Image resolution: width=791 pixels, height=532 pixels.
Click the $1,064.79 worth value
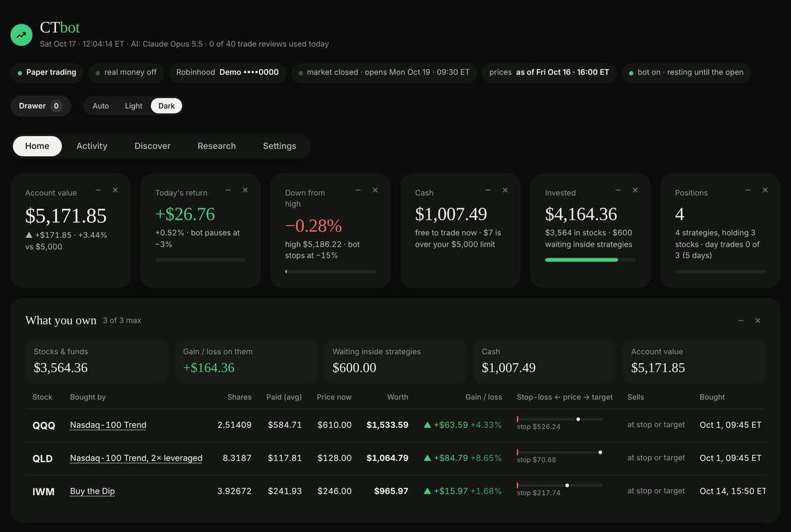pos(388,458)
